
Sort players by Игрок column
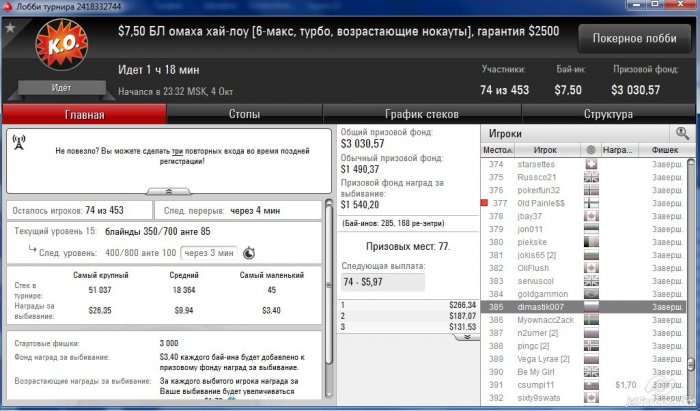tap(545, 150)
